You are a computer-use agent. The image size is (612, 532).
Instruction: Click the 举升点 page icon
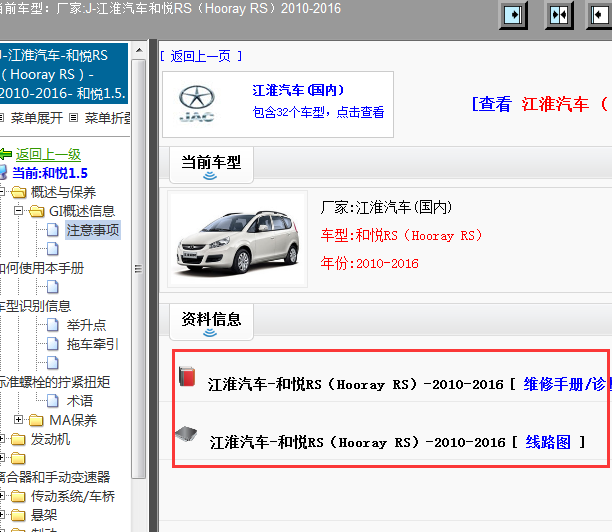point(53,325)
